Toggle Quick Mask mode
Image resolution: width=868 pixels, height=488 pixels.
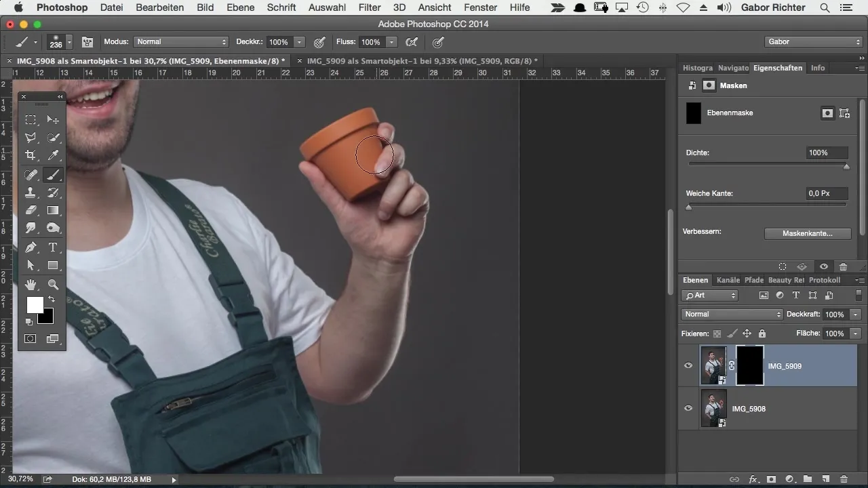[x=31, y=338]
